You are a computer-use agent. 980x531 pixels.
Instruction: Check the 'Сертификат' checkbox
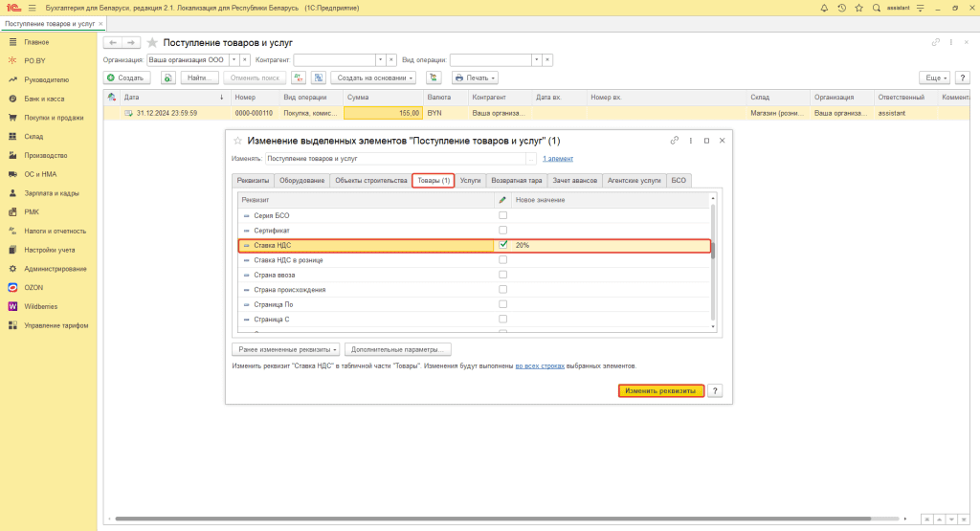[x=503, y=231]
